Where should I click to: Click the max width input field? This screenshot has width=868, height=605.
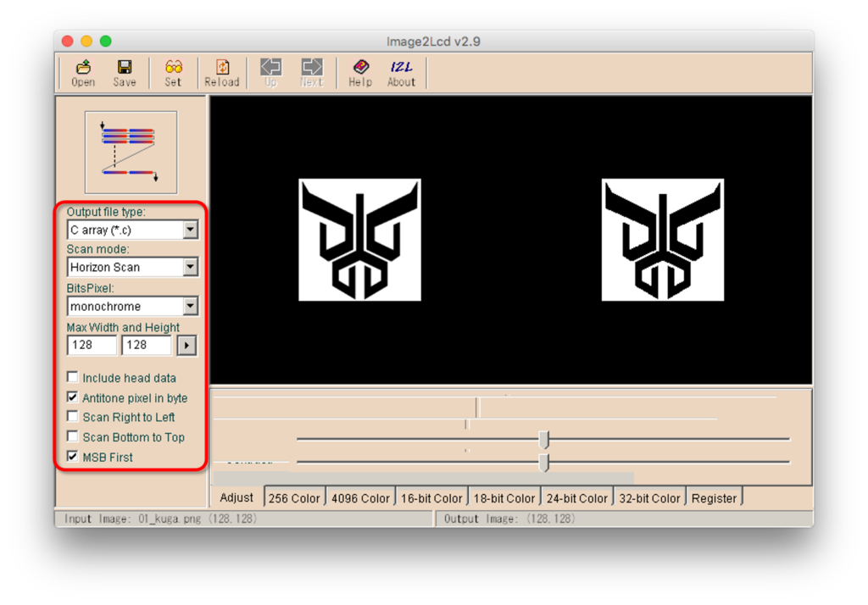click(92, 345)
